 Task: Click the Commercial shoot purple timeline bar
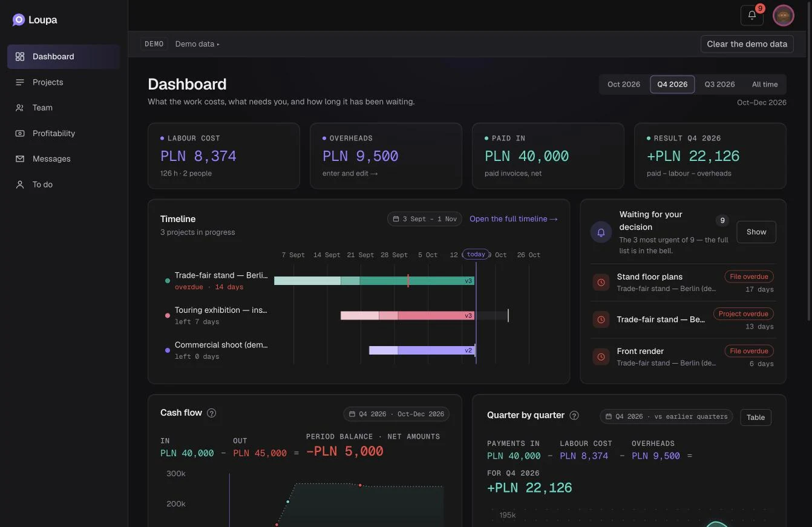(x=422, y=350)
